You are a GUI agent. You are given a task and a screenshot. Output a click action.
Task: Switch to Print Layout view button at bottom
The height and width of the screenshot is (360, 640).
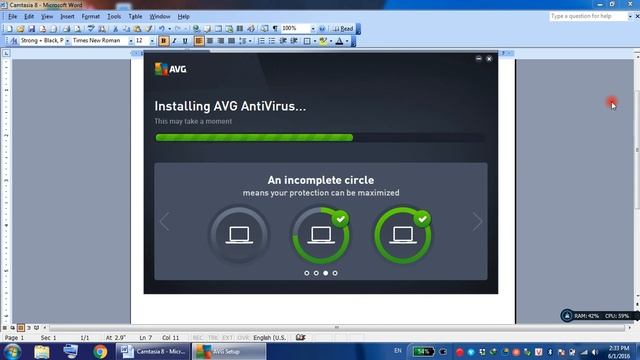[21, 327]
